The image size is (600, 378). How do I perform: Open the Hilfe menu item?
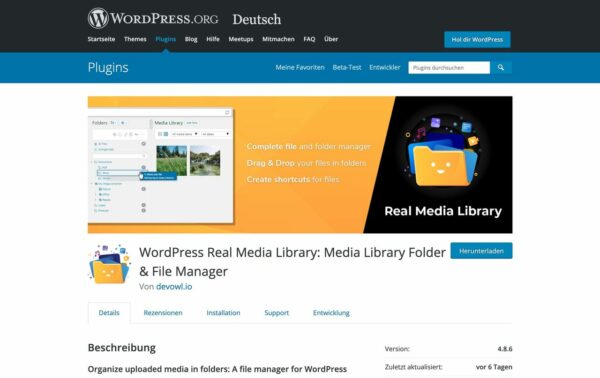tap(213, 39)
